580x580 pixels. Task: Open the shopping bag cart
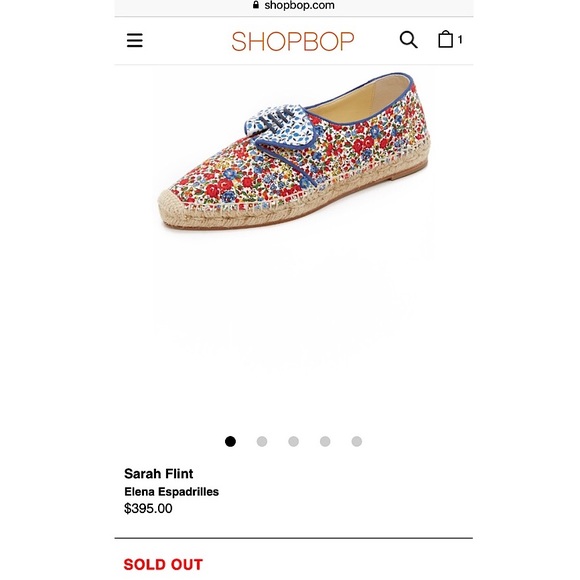[445, 39]
